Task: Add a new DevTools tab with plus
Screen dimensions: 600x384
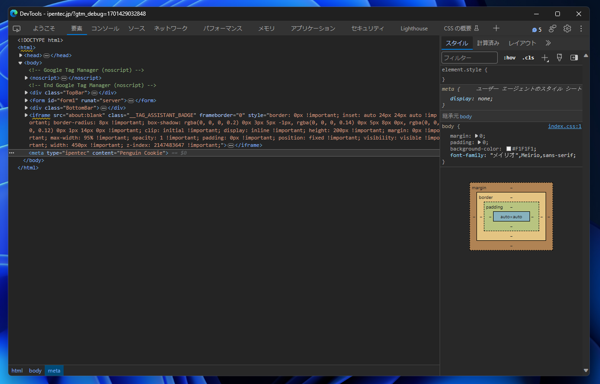Action: click(x=496, y=28)
